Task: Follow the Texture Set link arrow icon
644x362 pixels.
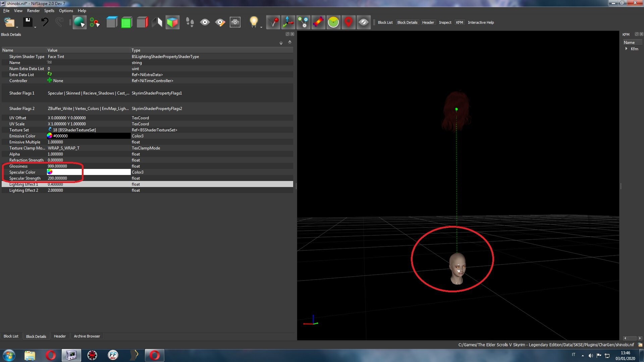Action: point(50,129)
